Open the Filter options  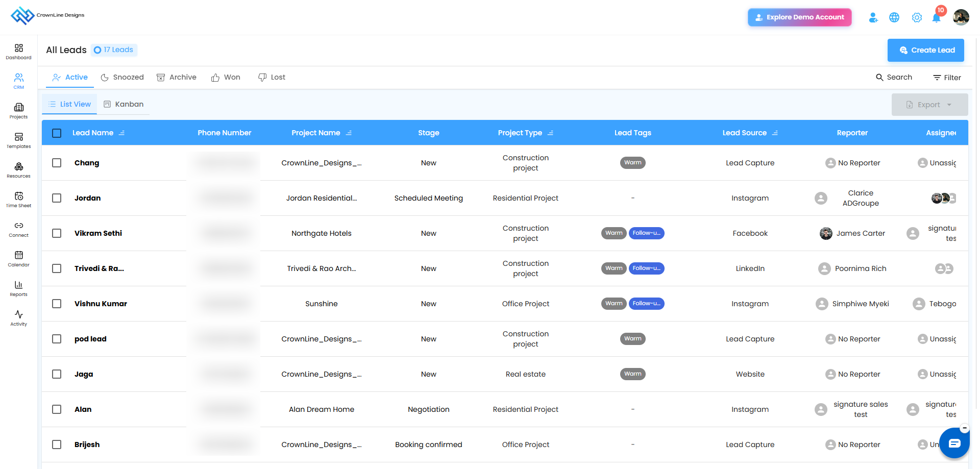pos(947,78)
